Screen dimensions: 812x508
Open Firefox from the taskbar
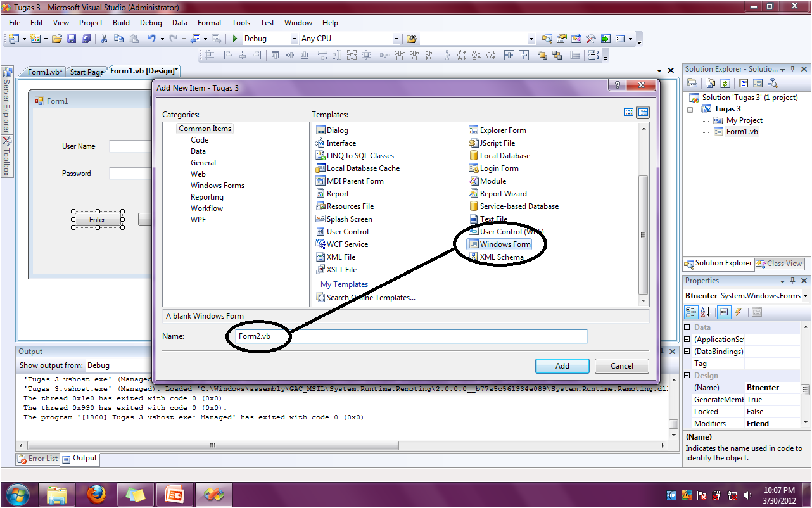tap(97, 493)
